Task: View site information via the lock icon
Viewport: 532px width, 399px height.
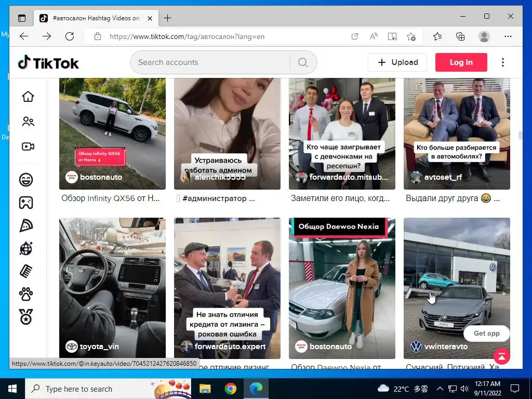Action: [98, 36]
